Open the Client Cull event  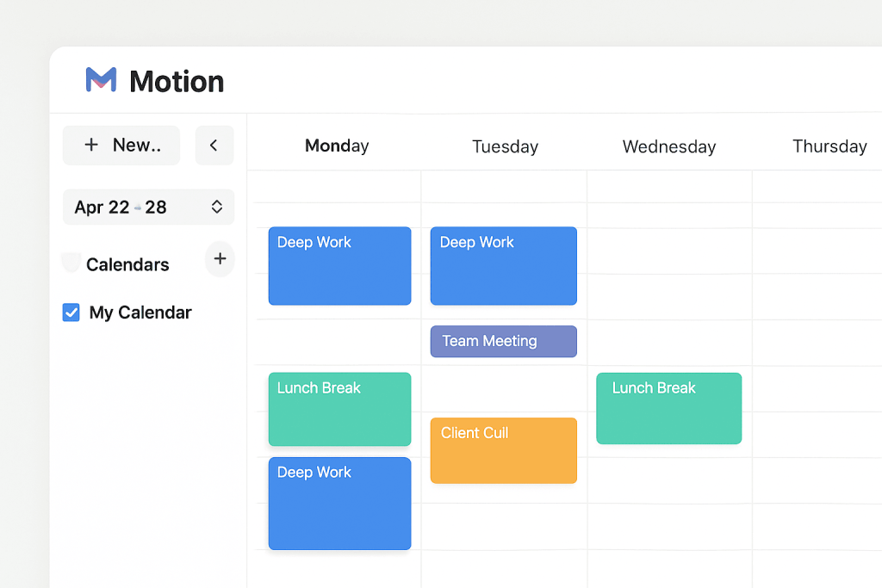[503, 450]
